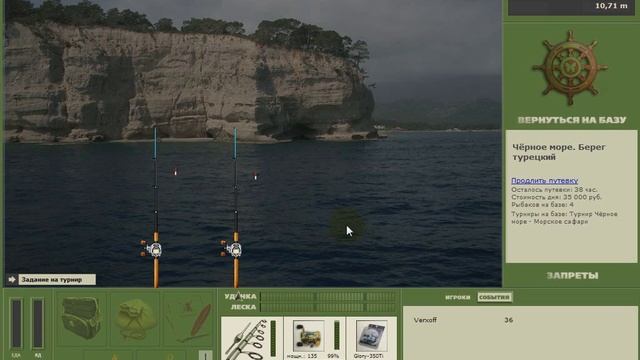Click the reel wear indicator at 99%
This screenshot has height=360, width=640.
(337, 336)
